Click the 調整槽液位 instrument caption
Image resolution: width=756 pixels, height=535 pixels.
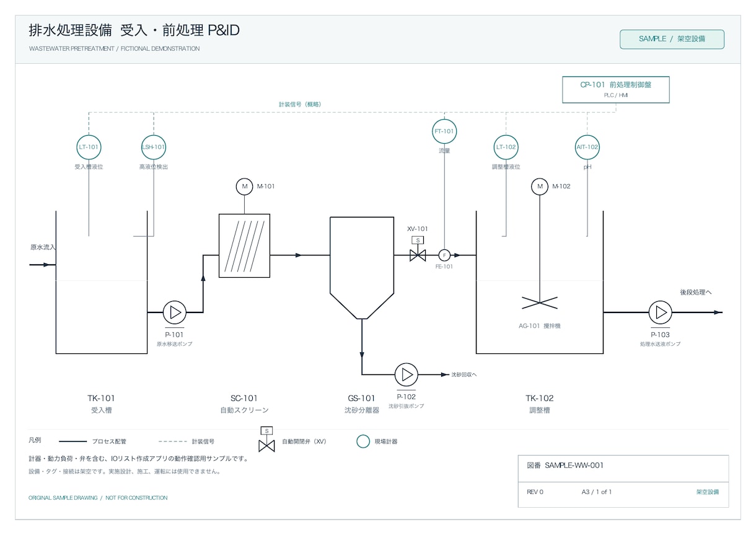[x=506, y=167]
